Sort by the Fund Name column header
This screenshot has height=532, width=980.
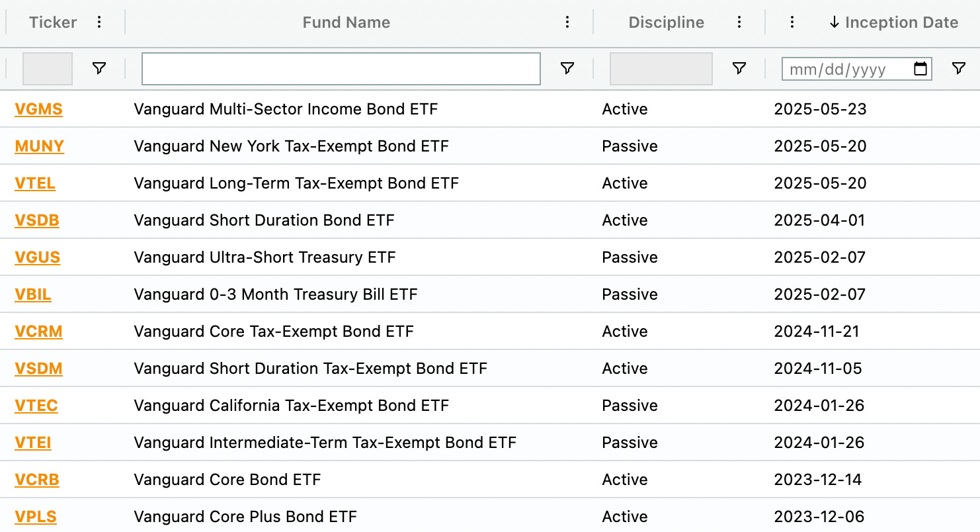(347, 22)
